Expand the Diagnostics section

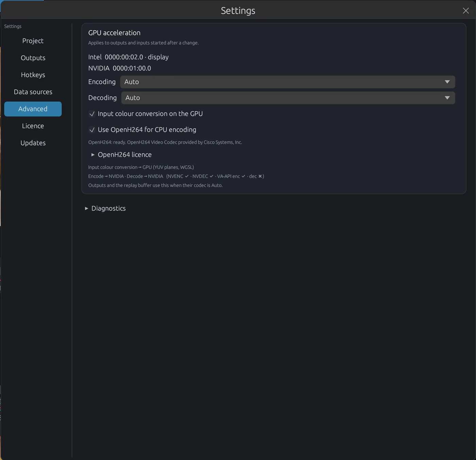105,208
